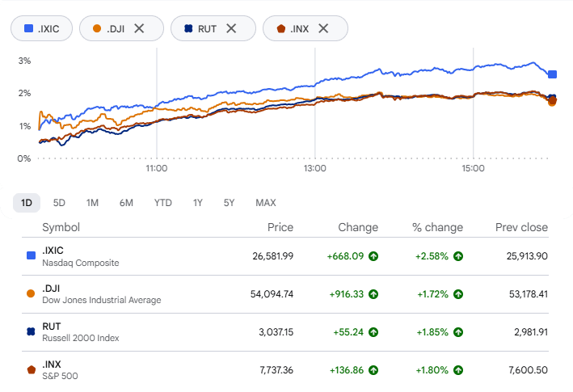Click the previous close 25,913.90
The width and height of the screenshot is (573, 392).
click(527, 256)
